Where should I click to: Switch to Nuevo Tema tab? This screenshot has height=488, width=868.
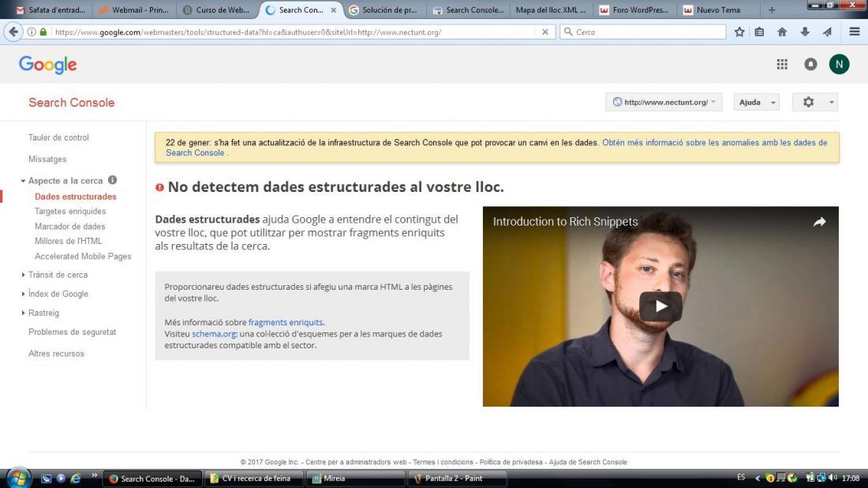pyautogui.click(x=718, y=10)
